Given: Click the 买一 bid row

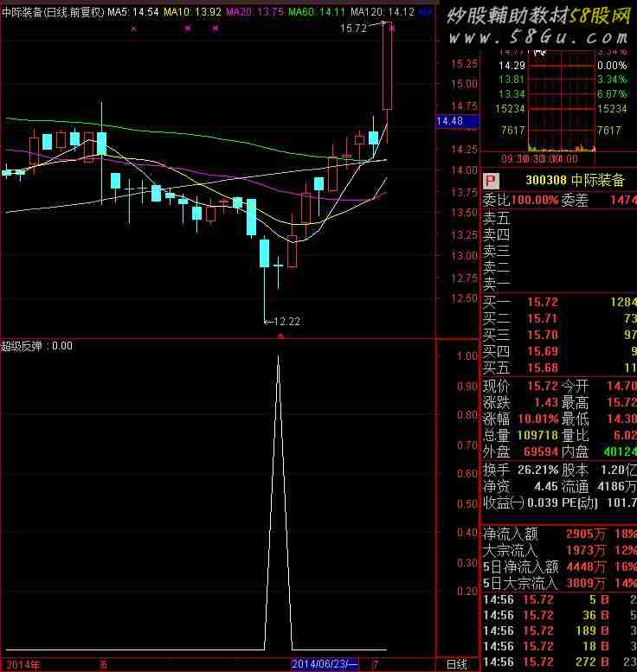Looking at the screenshot, I should [557, 303].
